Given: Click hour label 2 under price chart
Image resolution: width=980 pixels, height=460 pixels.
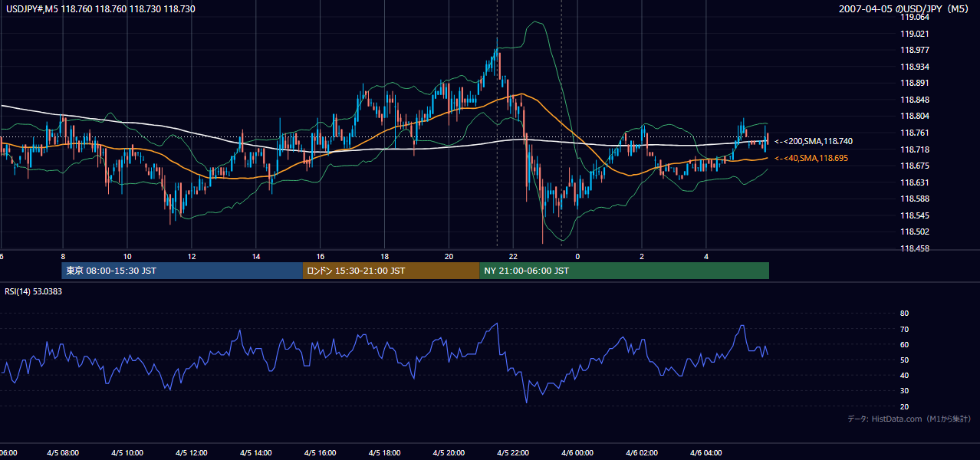Looking at the screenshot, I should tap(642, 256).
